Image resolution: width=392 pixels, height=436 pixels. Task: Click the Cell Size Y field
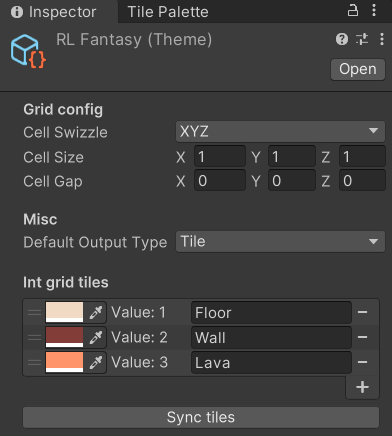292,157
